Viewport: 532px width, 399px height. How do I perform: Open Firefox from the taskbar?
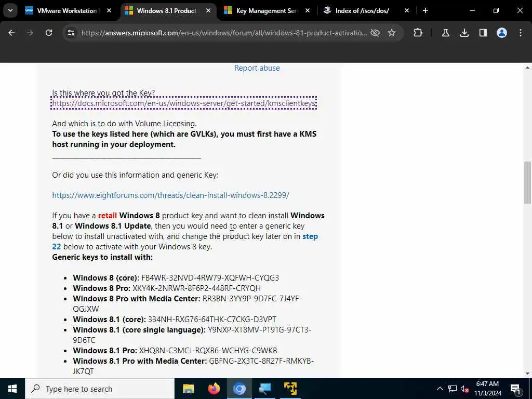(x=214, y=389)
